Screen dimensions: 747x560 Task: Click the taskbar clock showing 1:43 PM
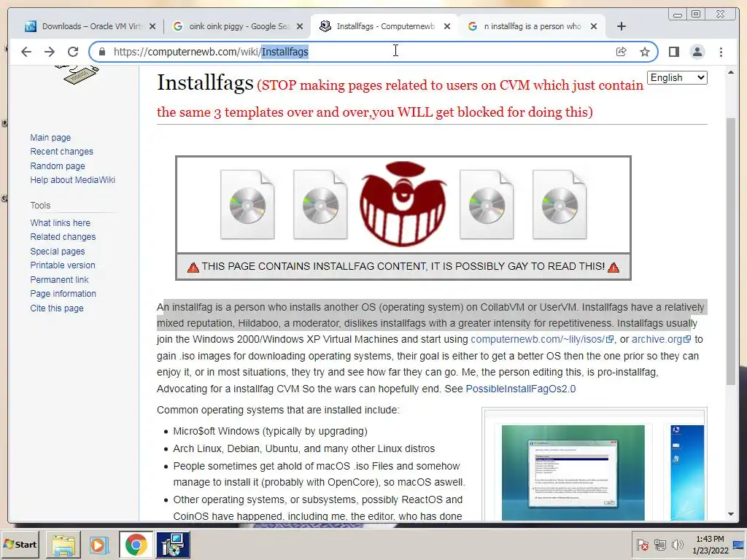click(711, 545)
